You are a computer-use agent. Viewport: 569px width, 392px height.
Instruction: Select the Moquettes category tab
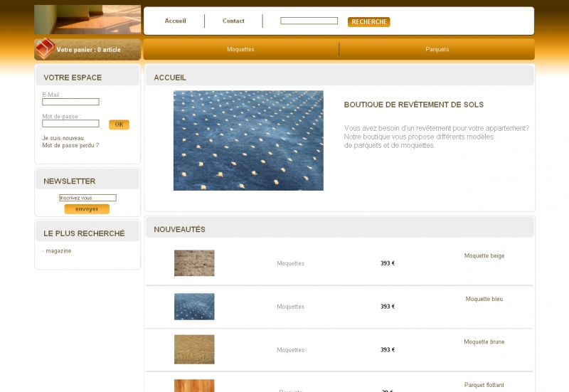[240, 49]
